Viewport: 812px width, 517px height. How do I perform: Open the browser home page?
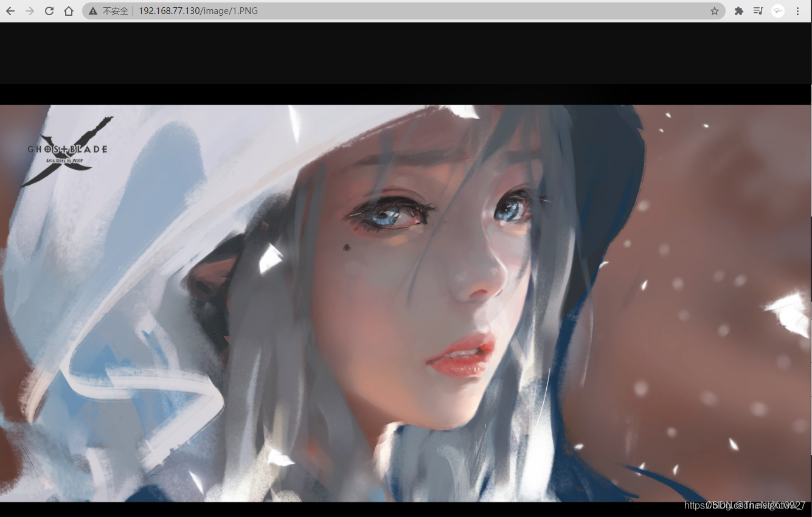coord(69,11)
